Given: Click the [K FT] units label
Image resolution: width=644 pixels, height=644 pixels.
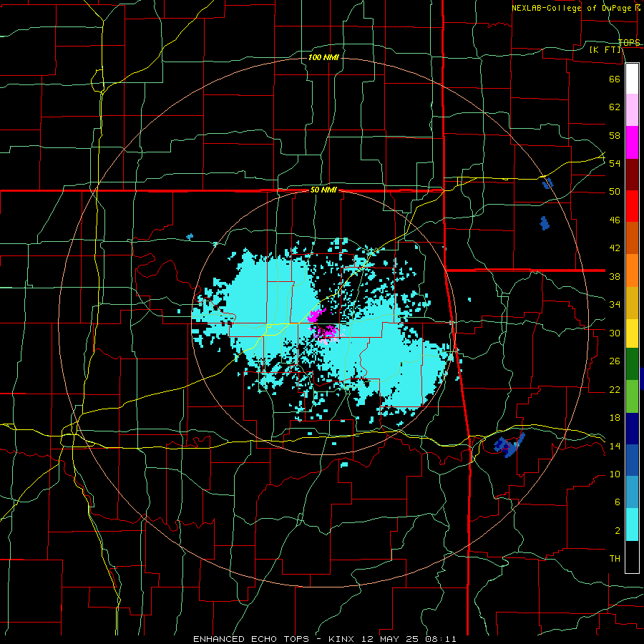Looking at the screenshot, I should point(605,50).
